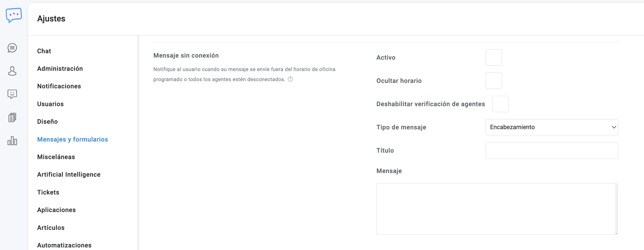Screen dimensions: 644x250
Task: Click the Título input field
Action: pos(552,151)
